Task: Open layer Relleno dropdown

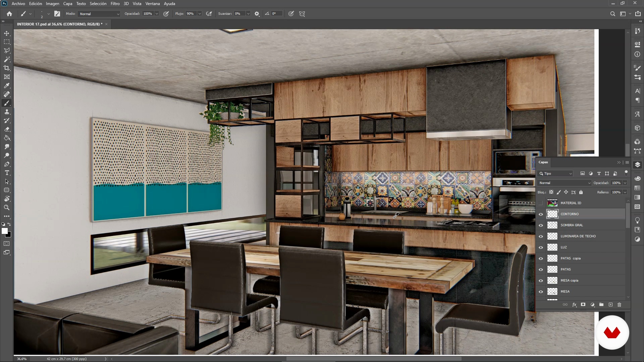Action: click(625, 192)
